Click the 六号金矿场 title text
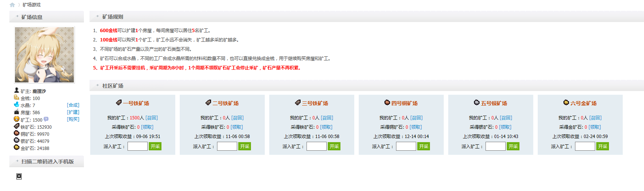This screenshot has width=644, height=191. point(584,103)
